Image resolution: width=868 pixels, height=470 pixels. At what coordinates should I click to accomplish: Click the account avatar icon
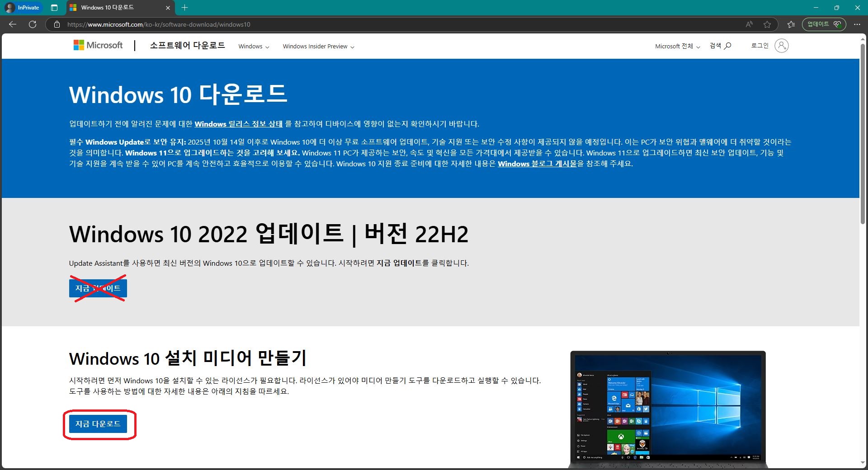[x=781, y=46]
